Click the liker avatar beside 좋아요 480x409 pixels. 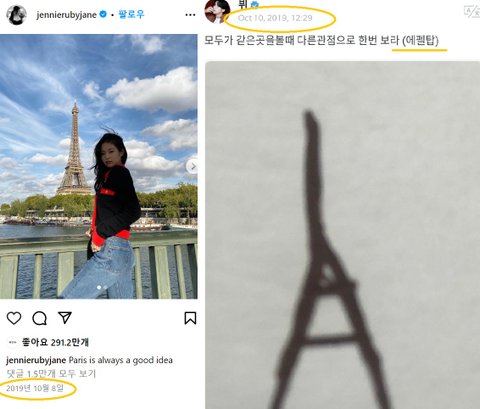point(12,342)
